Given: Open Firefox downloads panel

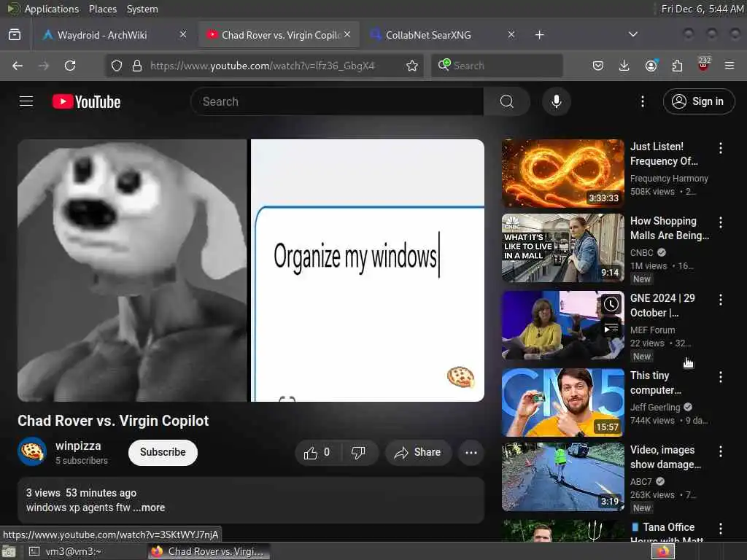Looking at the screenshot, I should 624,66.
